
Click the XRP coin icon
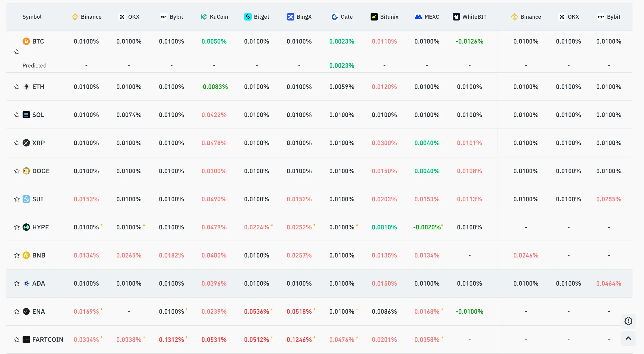coord(26,143)
